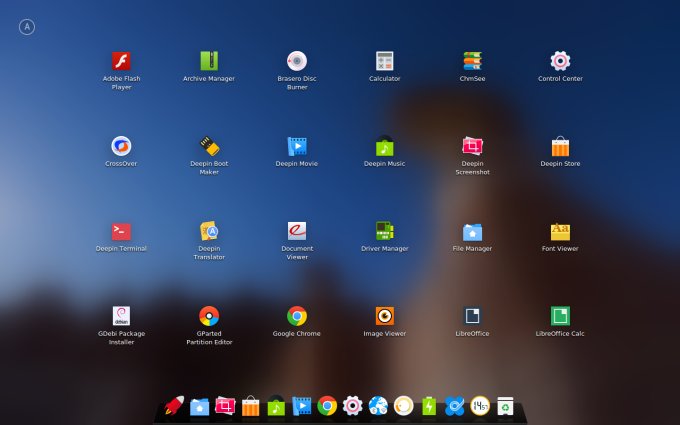The width and height of the screenshot is (680, 425).
Task: Launch the Calculator app
Action: tap(384, 61)
